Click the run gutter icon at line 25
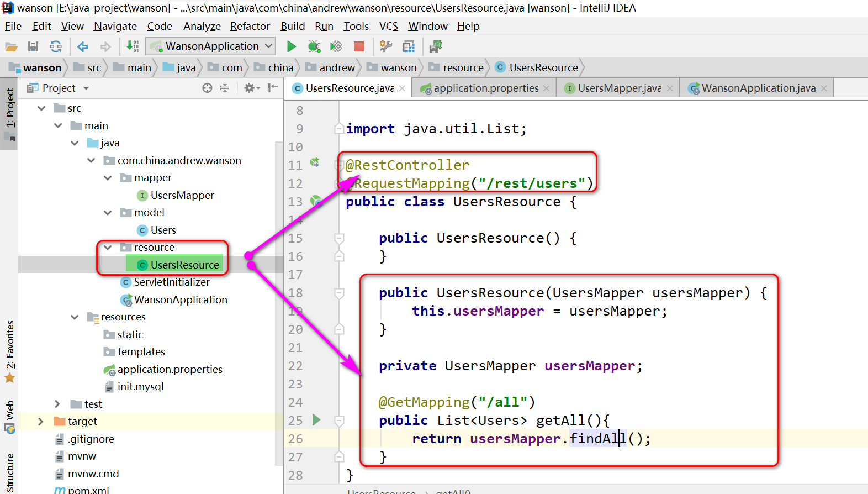Screen dimensions: 868x494 pos(316,420)
